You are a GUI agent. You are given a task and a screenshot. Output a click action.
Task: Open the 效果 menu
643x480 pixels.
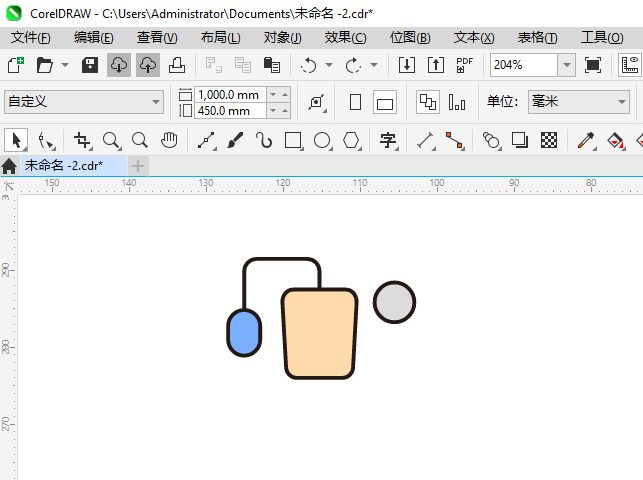(x=345, y=37)
